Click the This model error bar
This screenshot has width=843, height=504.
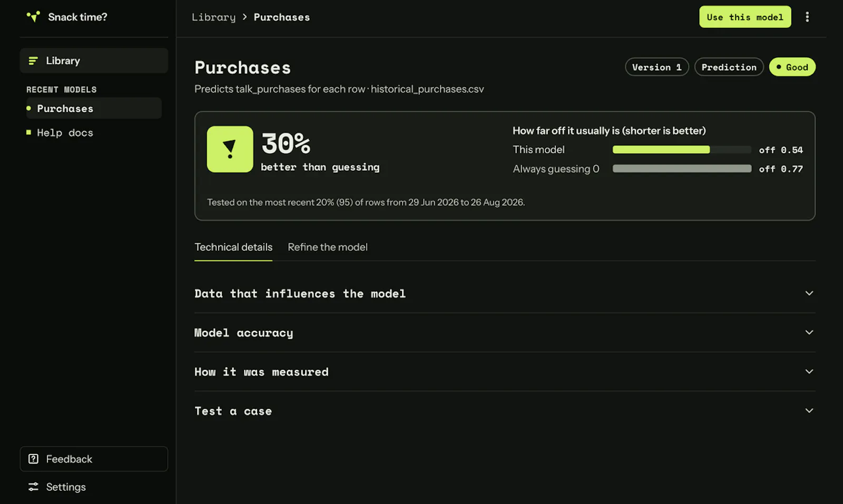682,150
